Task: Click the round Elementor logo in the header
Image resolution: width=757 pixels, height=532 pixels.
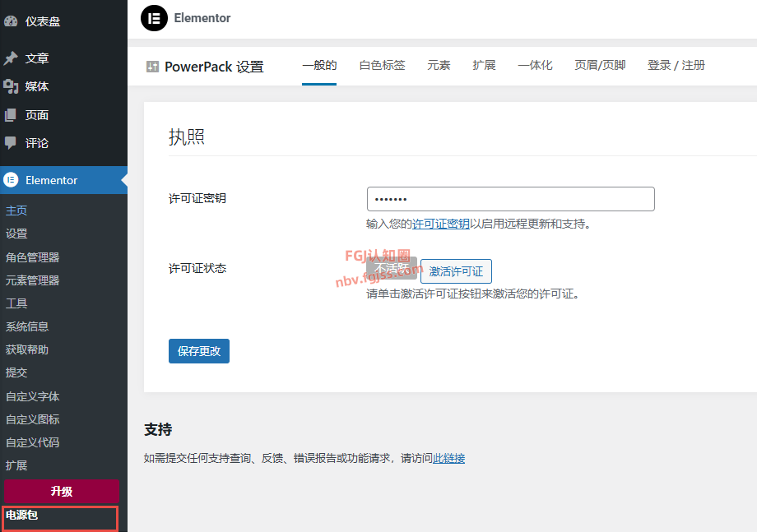Action: coord(154,18)
